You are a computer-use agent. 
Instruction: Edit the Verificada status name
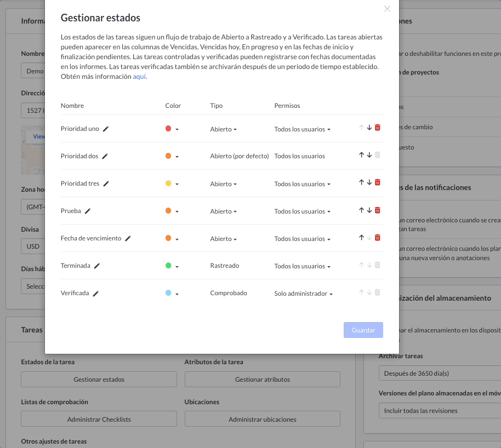(x=95, y=293)
